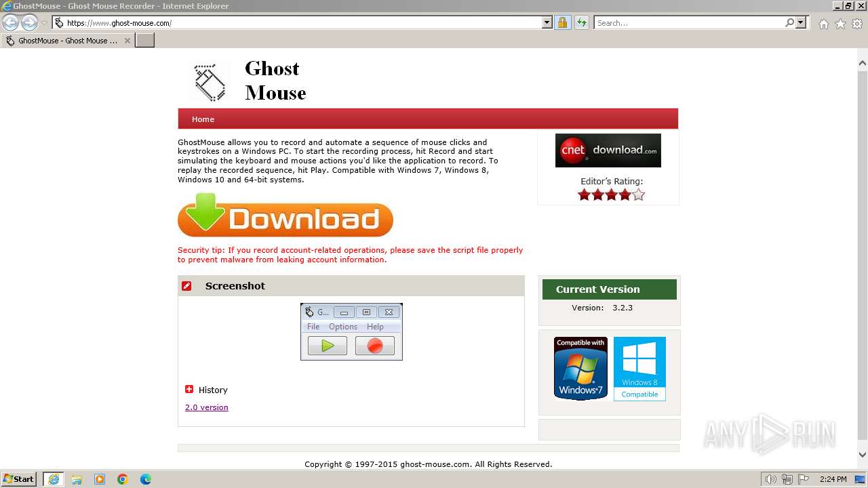The image size is (868, 488).
Task: Open the browser Home icon
Action: click(823, 24)
